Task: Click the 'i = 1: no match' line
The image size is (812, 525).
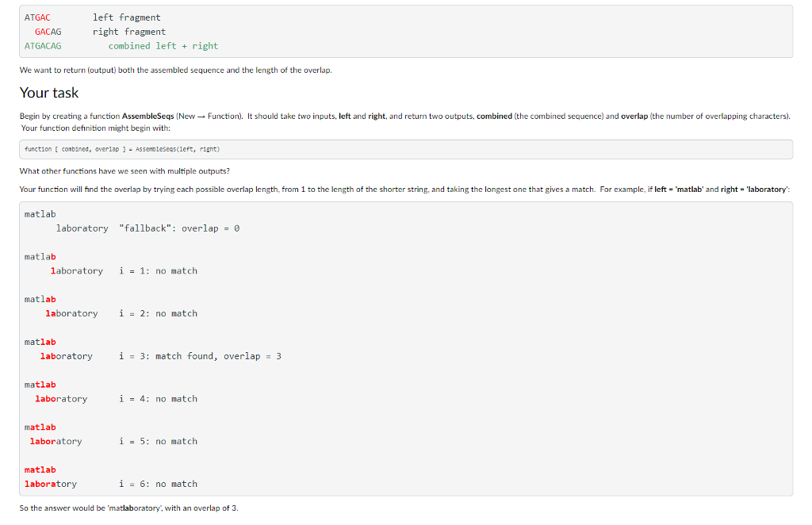Action: (158, 270)
